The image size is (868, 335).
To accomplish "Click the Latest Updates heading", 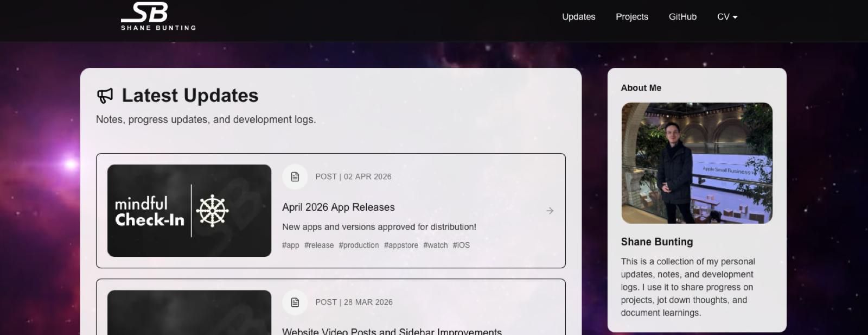I will point(190,96).
